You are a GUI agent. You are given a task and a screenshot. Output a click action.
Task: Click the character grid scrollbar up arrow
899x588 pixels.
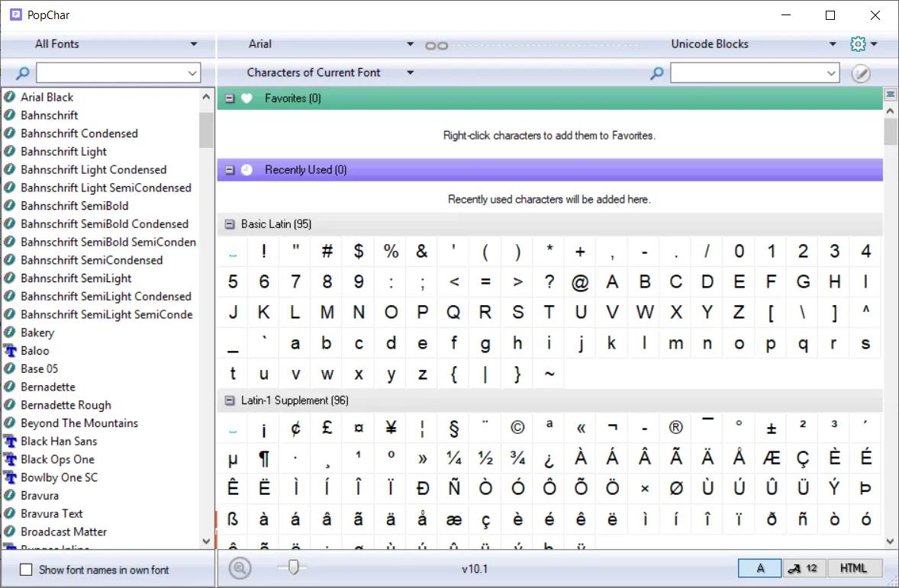[x=891, y=111]
